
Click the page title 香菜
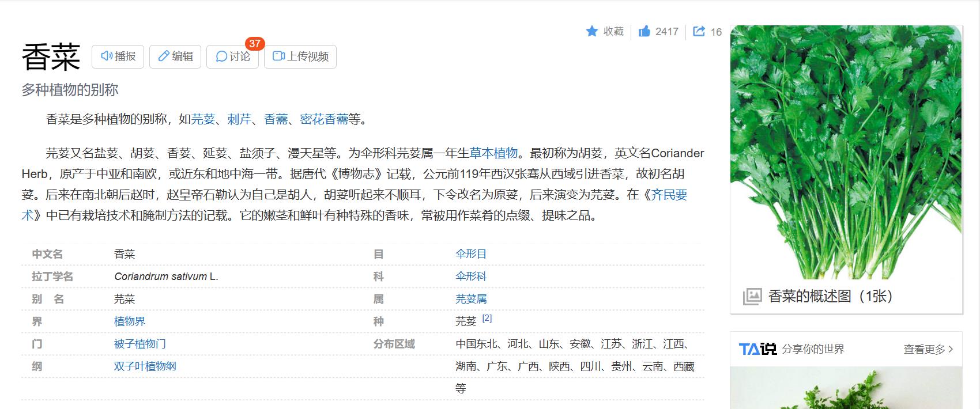(51, 57)
